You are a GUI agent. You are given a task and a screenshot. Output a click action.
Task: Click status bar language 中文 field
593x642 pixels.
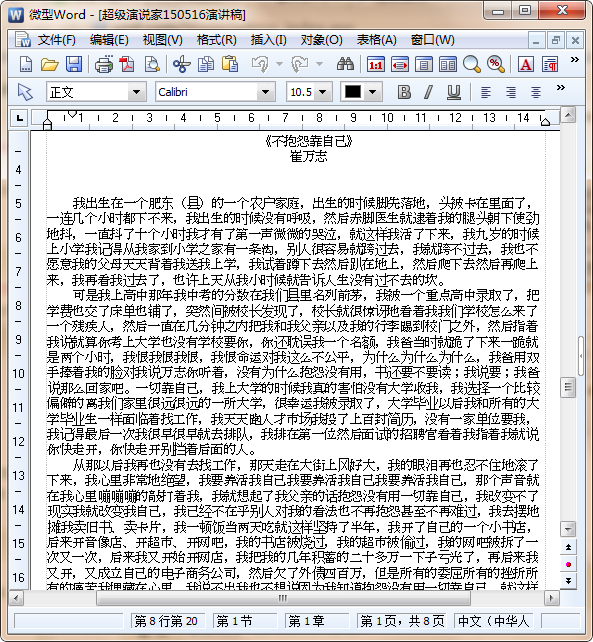point(493,621)
